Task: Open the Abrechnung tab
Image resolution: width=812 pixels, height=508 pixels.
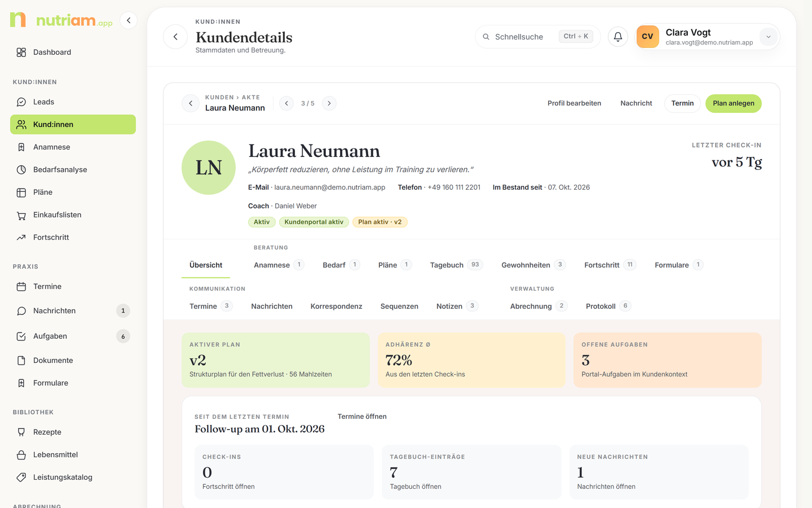Action: click(538, 306)
